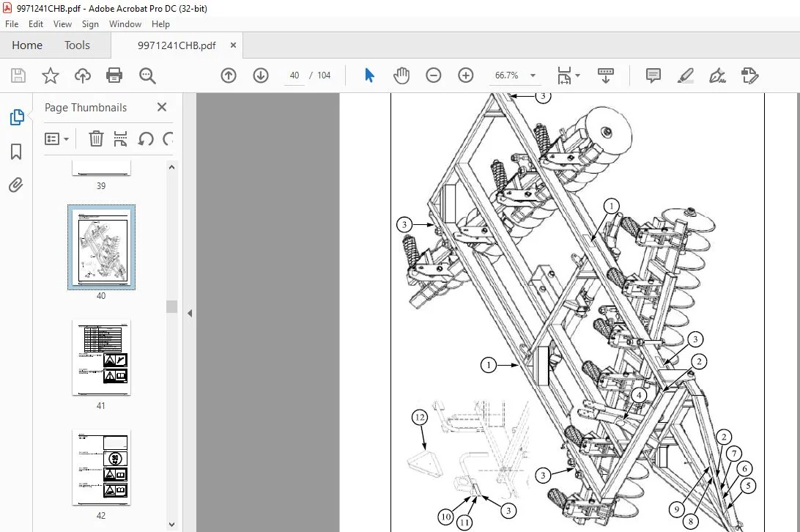Open the Page Thumbnails sidebar icon
This screenshot has width=800, height=532.
coord(17,117)
